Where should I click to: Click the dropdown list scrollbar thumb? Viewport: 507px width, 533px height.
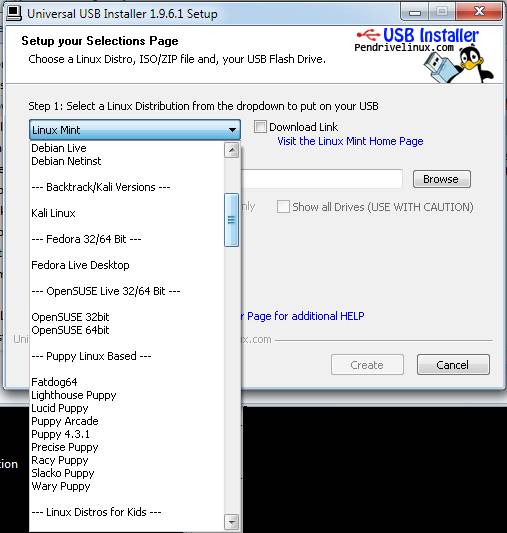[x=231, y=220]
